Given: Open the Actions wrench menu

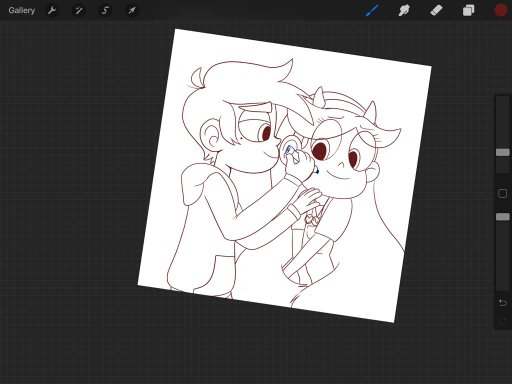Looking at the screenshot, I should click(52, 10).
